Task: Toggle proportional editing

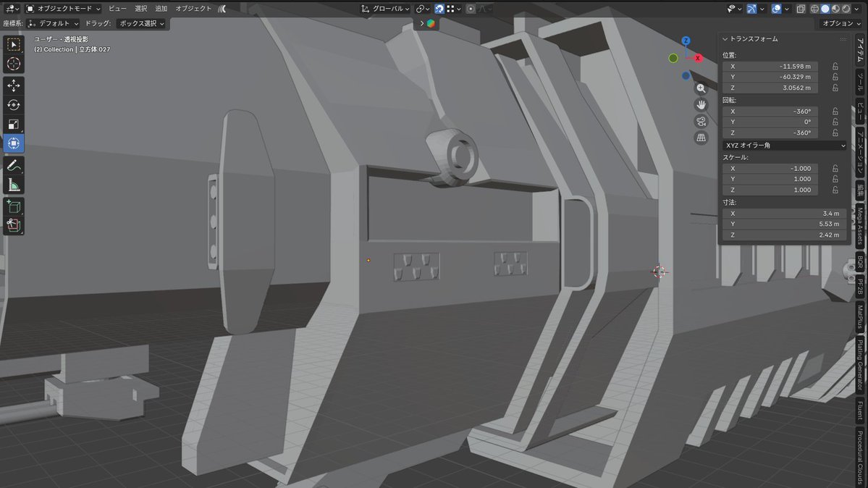Action: 471,9
